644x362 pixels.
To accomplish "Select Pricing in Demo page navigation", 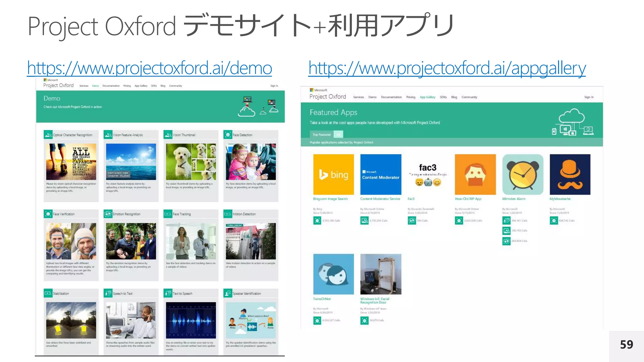I will 127,86.
